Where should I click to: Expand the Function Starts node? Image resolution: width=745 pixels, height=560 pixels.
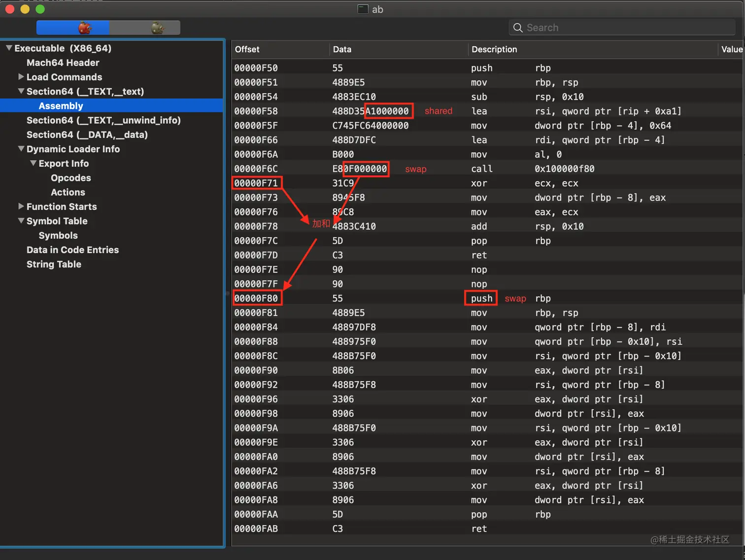pos(21,206)
